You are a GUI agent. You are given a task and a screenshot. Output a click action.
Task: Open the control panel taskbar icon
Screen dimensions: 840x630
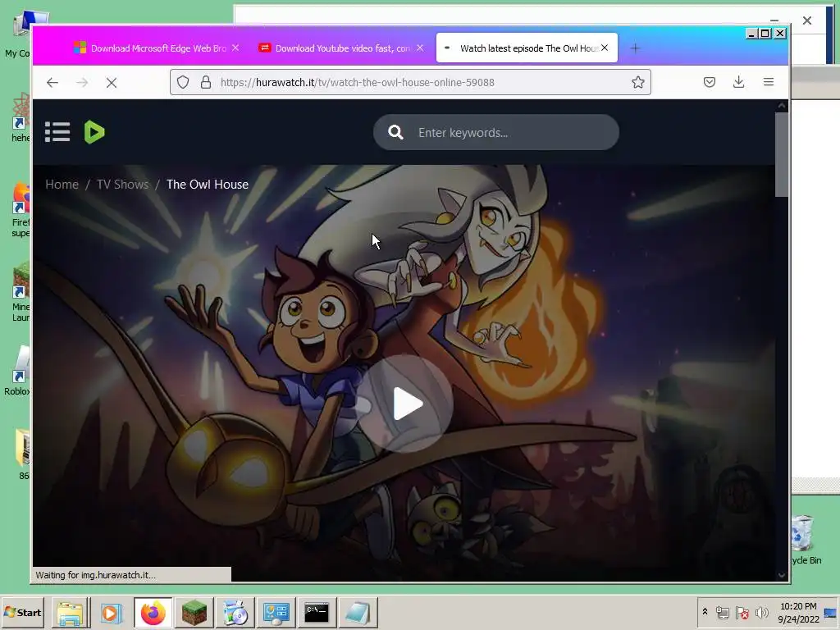click(276, 613)
